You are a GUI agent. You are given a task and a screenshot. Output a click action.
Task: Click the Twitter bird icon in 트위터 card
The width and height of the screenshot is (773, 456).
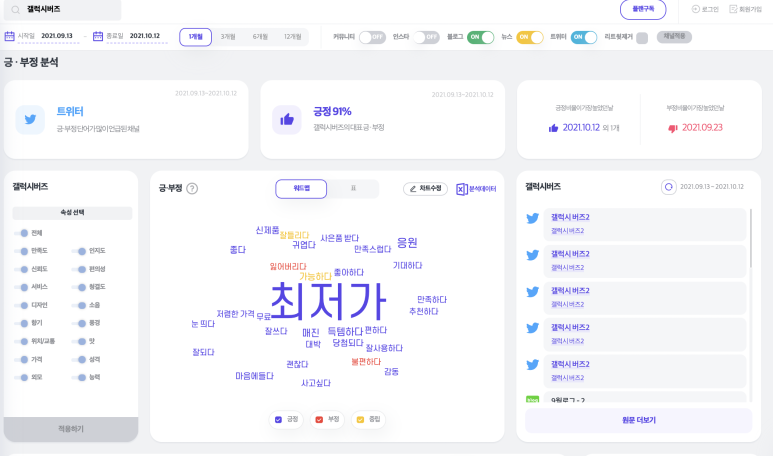[x=30, y=119]
